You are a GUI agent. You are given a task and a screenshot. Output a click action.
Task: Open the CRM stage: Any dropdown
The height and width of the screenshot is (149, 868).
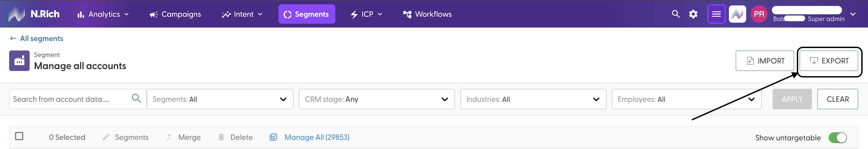[x=377, y=99]
